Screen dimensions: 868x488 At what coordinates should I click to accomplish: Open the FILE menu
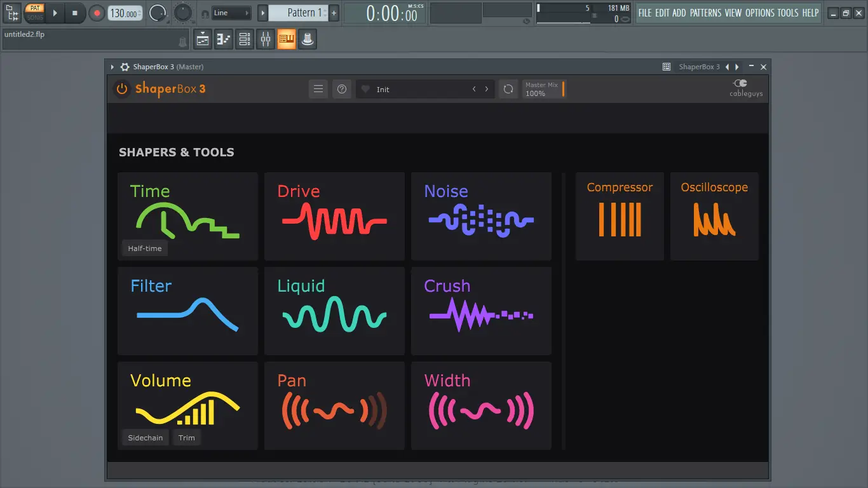point(645,13)
